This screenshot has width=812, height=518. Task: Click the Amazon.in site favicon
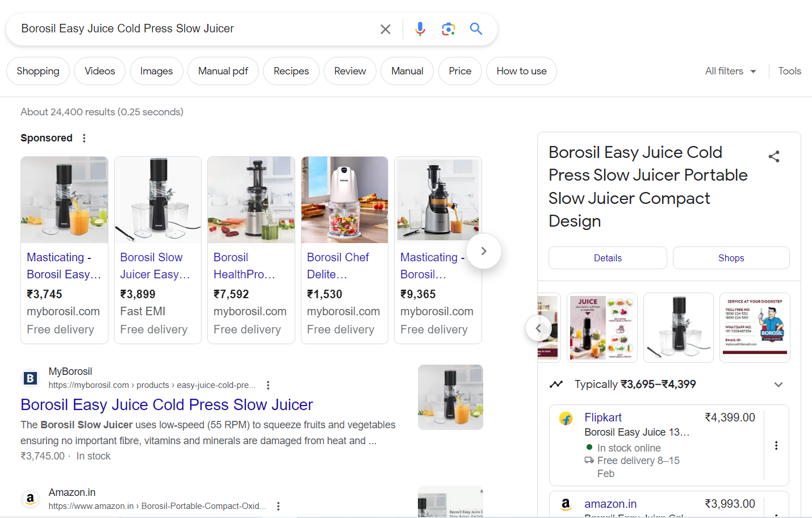31,499
